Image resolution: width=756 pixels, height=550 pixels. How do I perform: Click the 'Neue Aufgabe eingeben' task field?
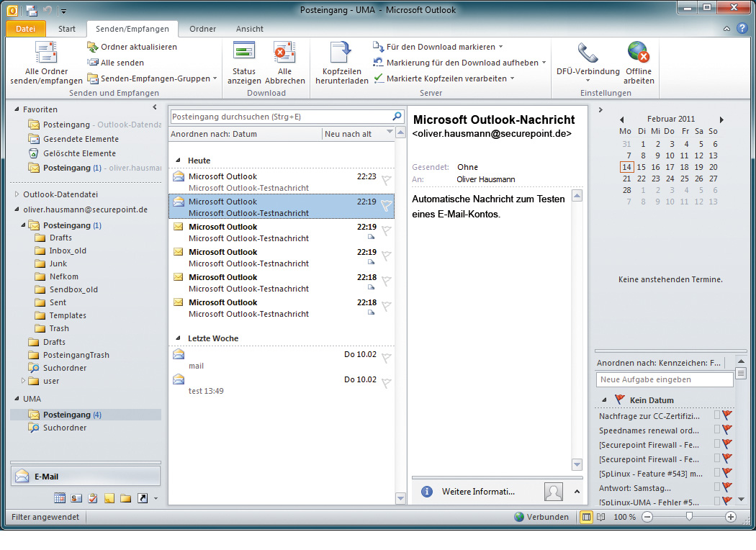click(x=665, y=379)
